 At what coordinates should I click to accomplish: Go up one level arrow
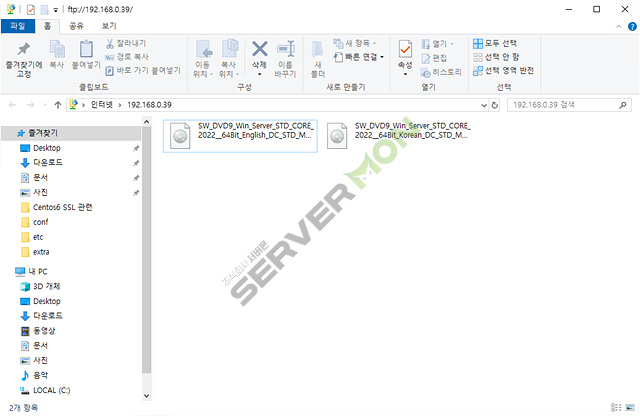pyautogui.click(x=58, y=105)
